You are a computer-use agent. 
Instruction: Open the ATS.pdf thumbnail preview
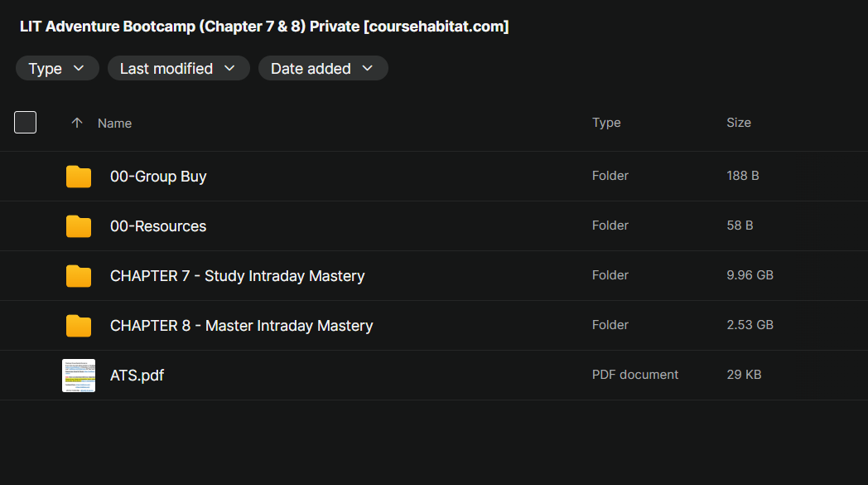(x=79, y=376)
